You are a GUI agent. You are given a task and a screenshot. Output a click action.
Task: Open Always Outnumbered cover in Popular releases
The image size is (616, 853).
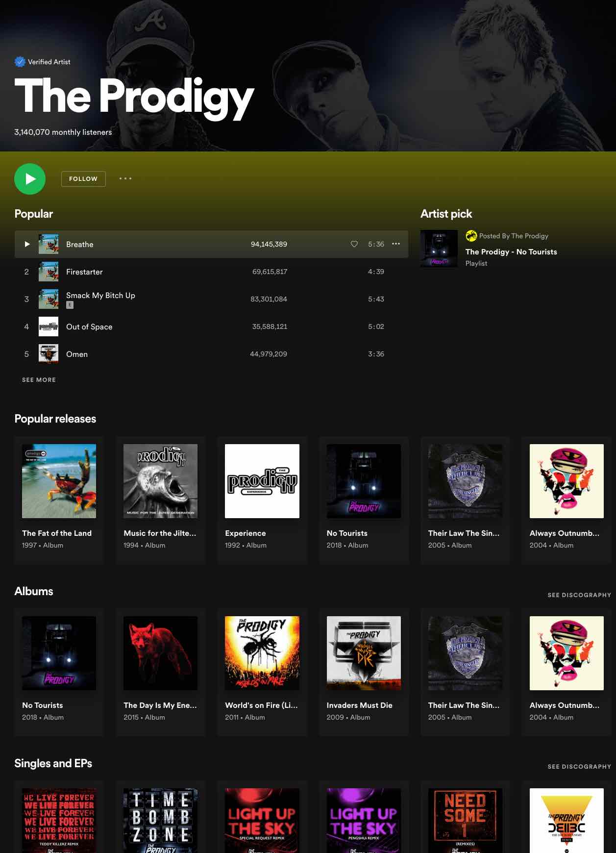pos(567,481)
